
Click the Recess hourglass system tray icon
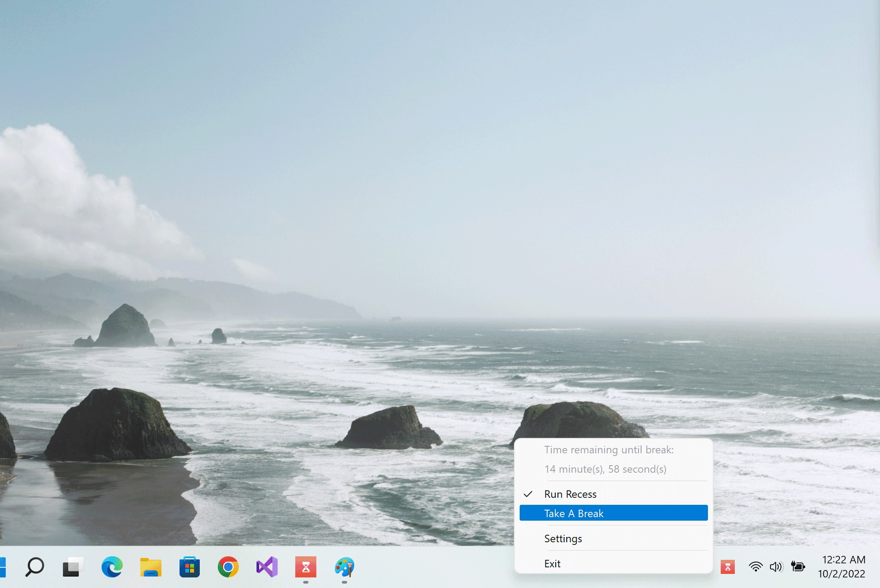pos(727,567)
